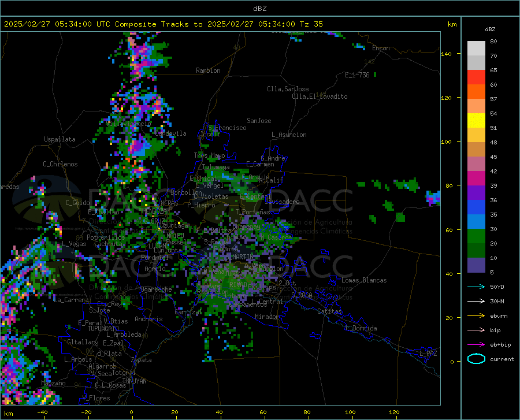This screenshot has width=520, height=420.
Task: Select the light gray 70-80 dBZ swatch
Action: 476,49
